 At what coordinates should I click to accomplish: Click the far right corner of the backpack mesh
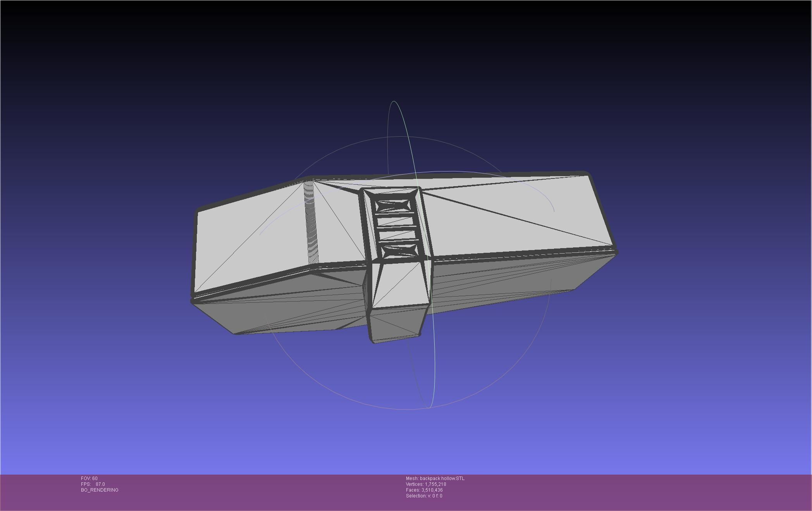point(616,252)
